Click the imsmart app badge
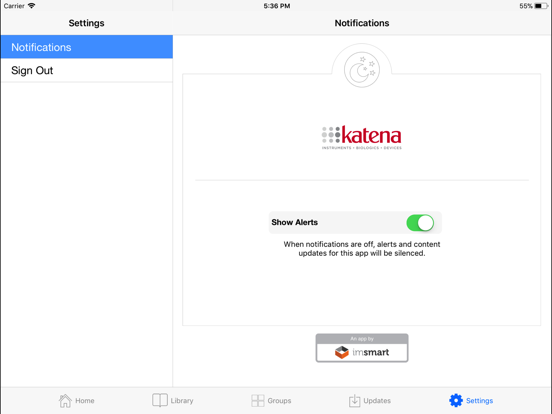Image resolution: width=552 pixels, height=414 pixels. pyautogui.click(x=362, y=348)
